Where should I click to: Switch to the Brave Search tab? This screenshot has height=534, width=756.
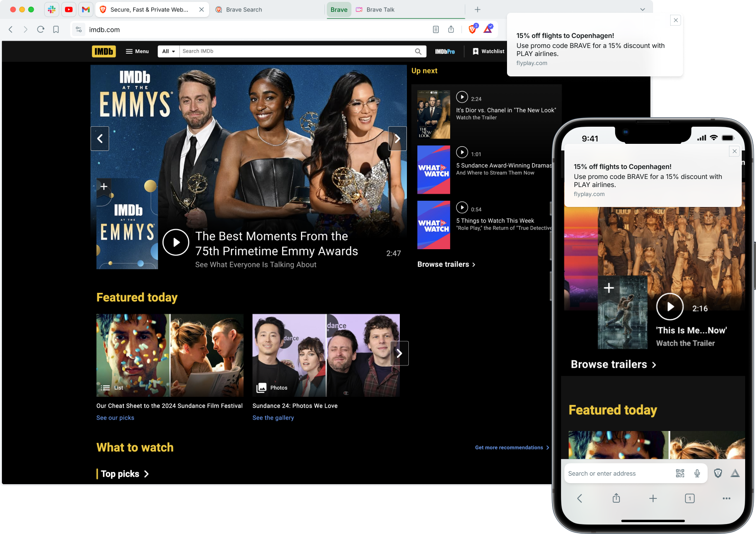coord(244,9)
